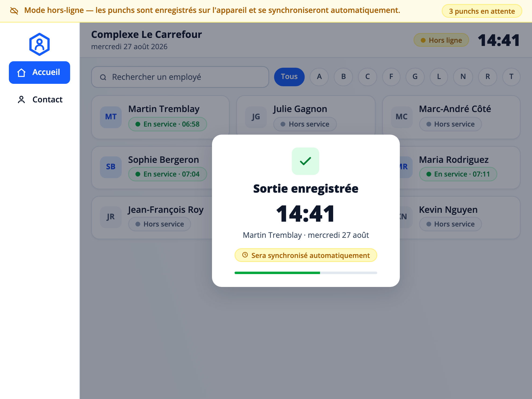532x399 pixels.
Task: Filter employees by letter R
Action: tap(488, 77)
